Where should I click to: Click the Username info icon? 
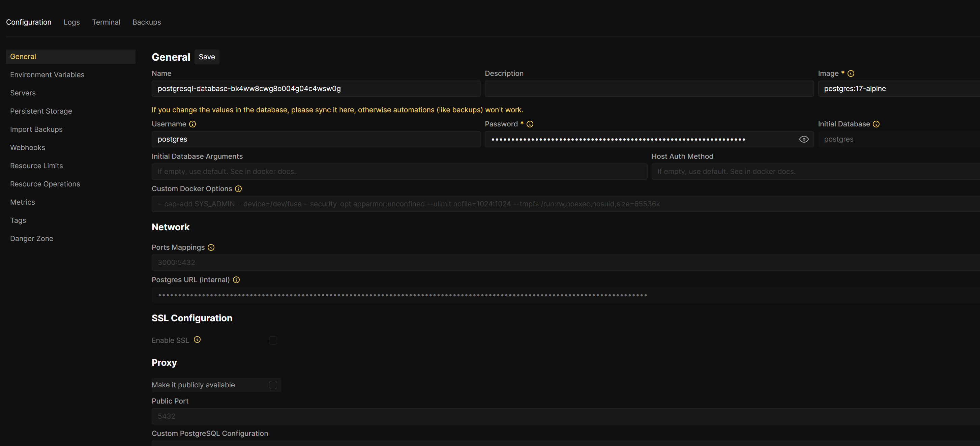192,124
